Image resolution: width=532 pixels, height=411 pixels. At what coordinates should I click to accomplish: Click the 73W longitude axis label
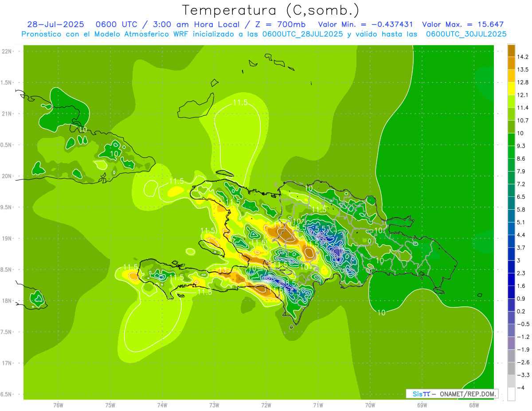[214, 405]
